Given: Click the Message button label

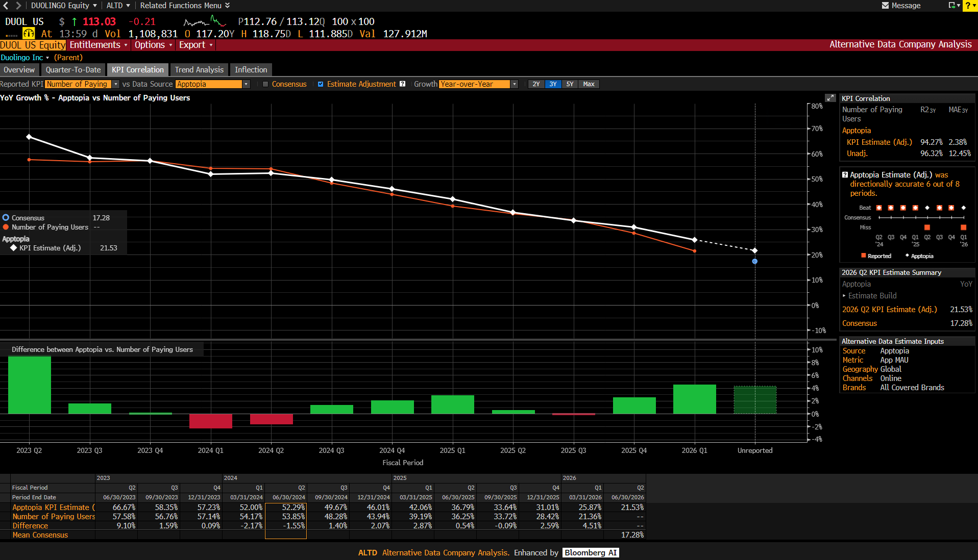Looking at the screenshot, I should [x=906, y=6].
